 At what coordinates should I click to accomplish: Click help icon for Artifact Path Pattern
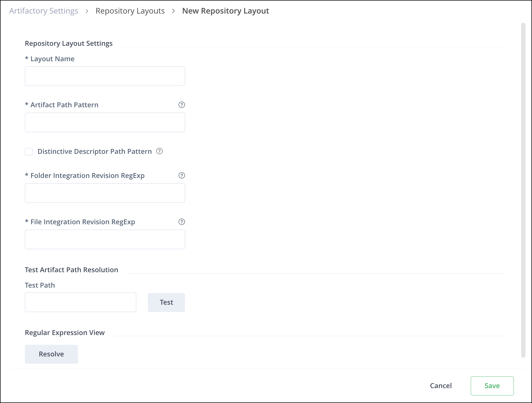(x=182, y=105)
